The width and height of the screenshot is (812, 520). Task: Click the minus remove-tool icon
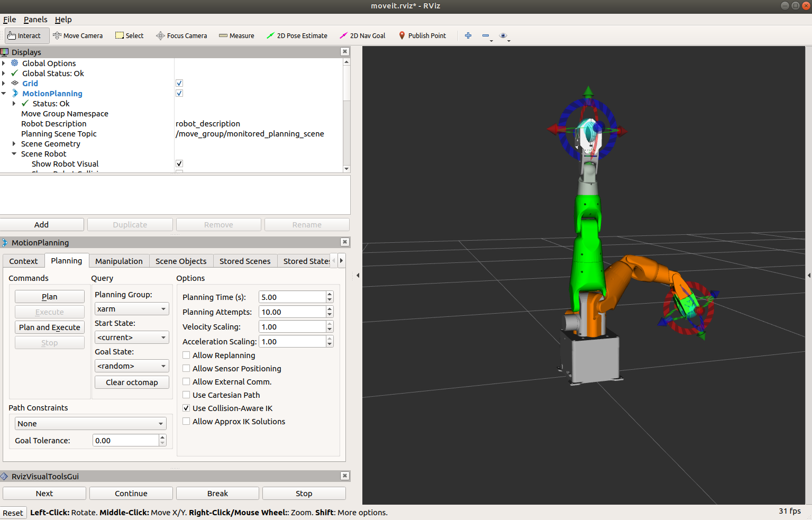click(486, 35)
